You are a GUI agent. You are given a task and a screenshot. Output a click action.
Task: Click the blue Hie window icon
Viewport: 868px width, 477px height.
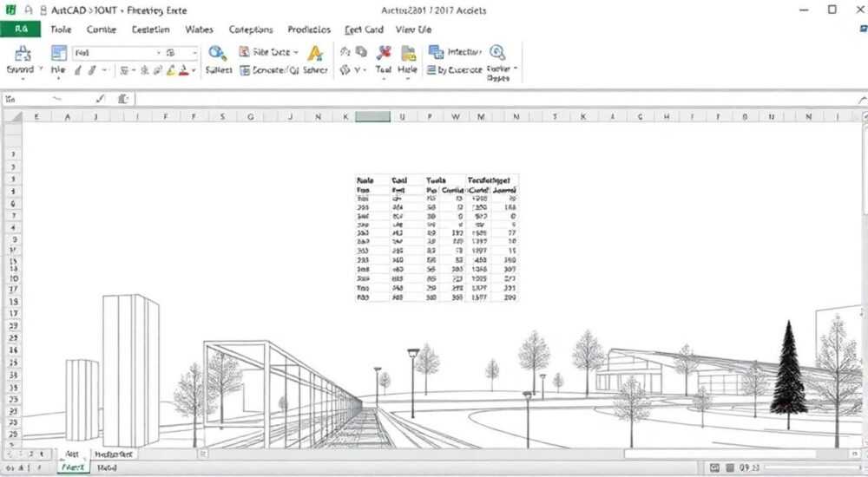[x=59, y=53]
